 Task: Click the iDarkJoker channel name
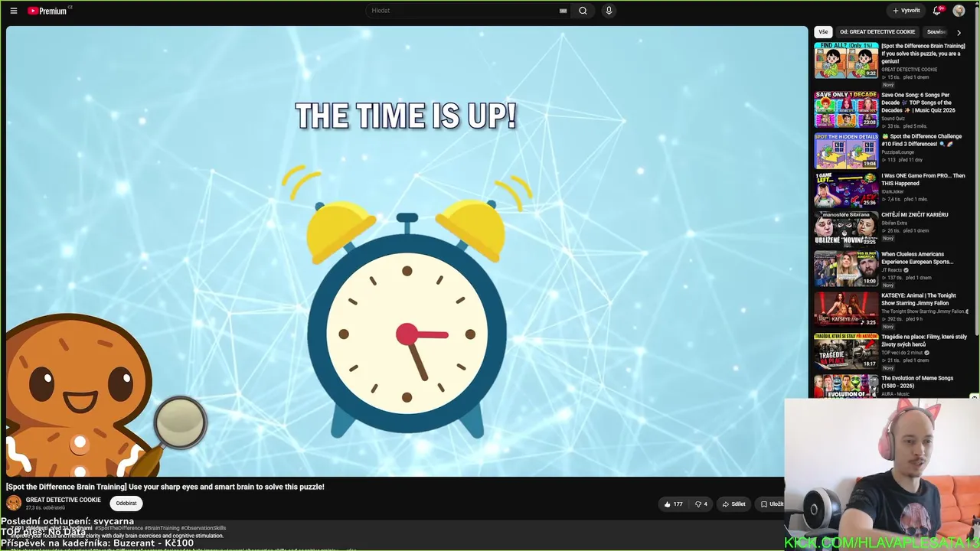892,192
